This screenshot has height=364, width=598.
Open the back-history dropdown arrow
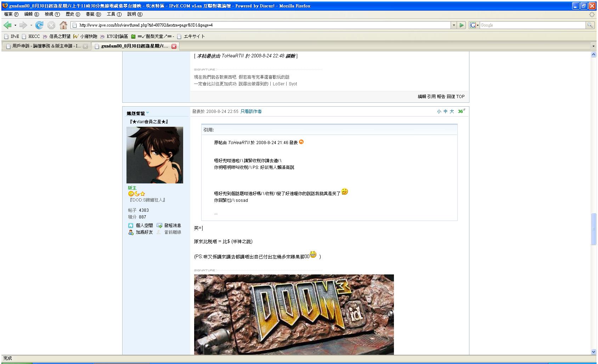tap(15, 25)
